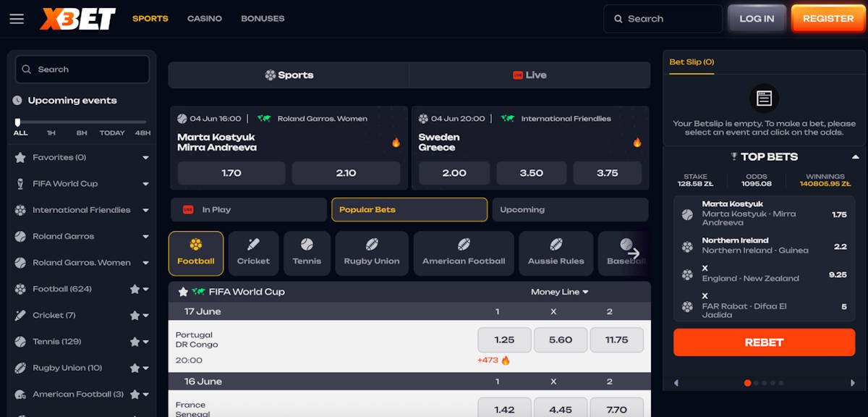
Task: Set upcoming events slider to 48H
Action: point(142,133)
